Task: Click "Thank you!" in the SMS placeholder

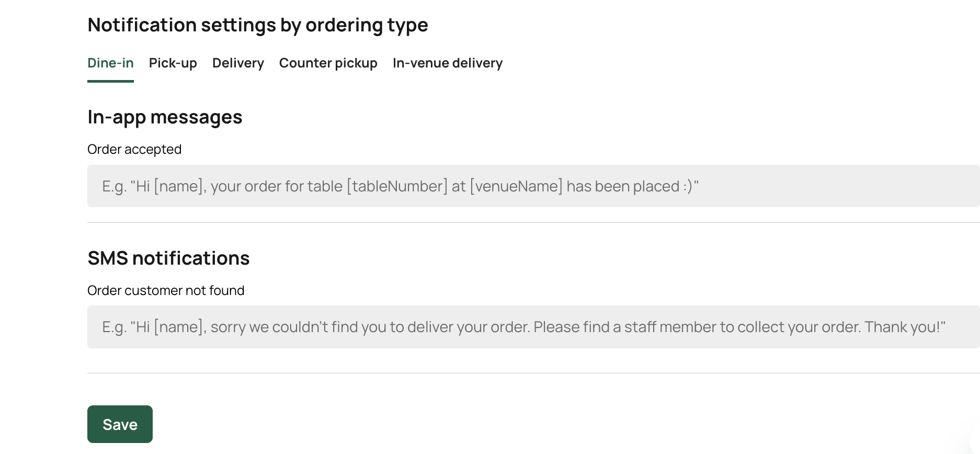Action: click(905, 327)
